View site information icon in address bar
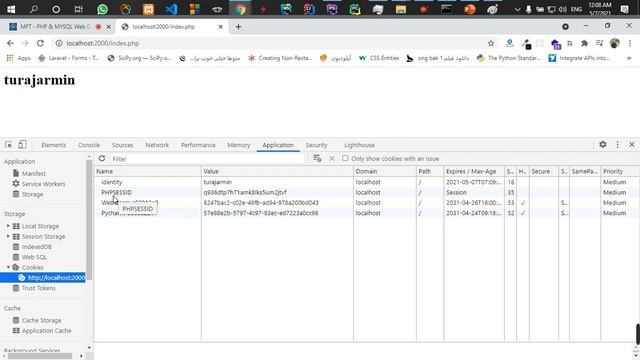Image resolution: width=640 pixels, height=360 pixels. [x=59, y=43]
